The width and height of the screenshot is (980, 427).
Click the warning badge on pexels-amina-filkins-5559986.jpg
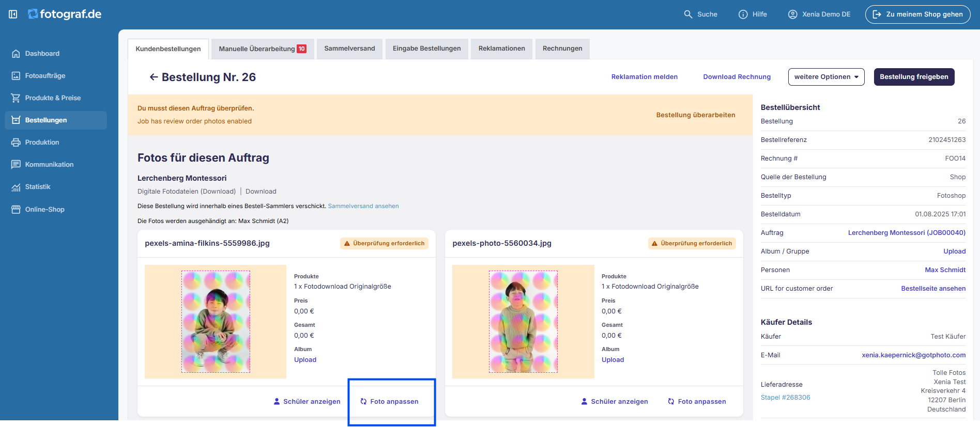pyautogui.click(x=384, y=243)
